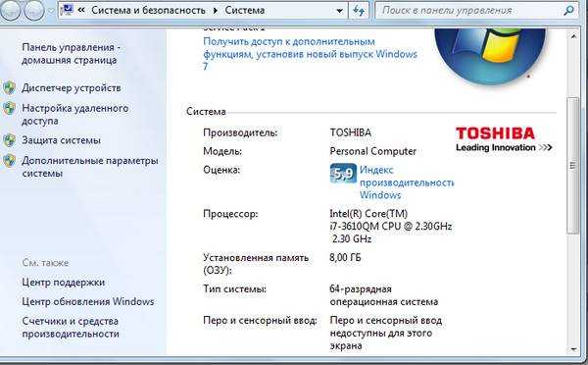Open 'Панель управления - домашняя страница'
The image size is (588, 365).
72,54
